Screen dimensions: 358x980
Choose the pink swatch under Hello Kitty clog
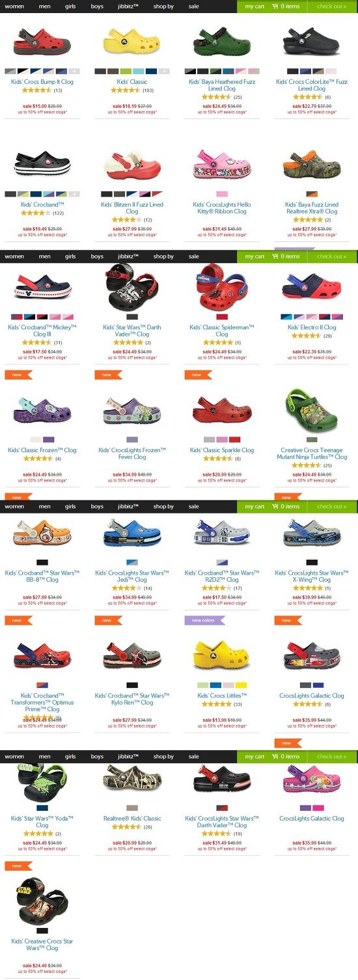coord(222,194)
